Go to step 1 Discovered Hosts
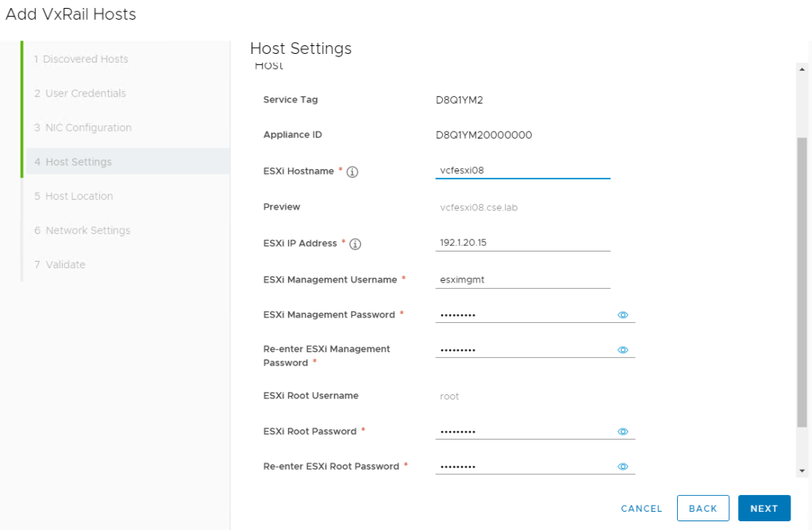The image size is (812, 530). click(81, 60)
